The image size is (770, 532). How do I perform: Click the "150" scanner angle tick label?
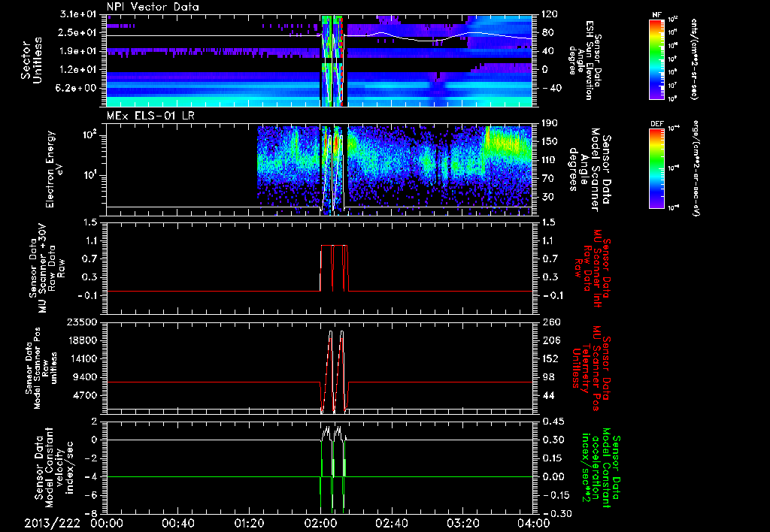(x=550, y=142)
